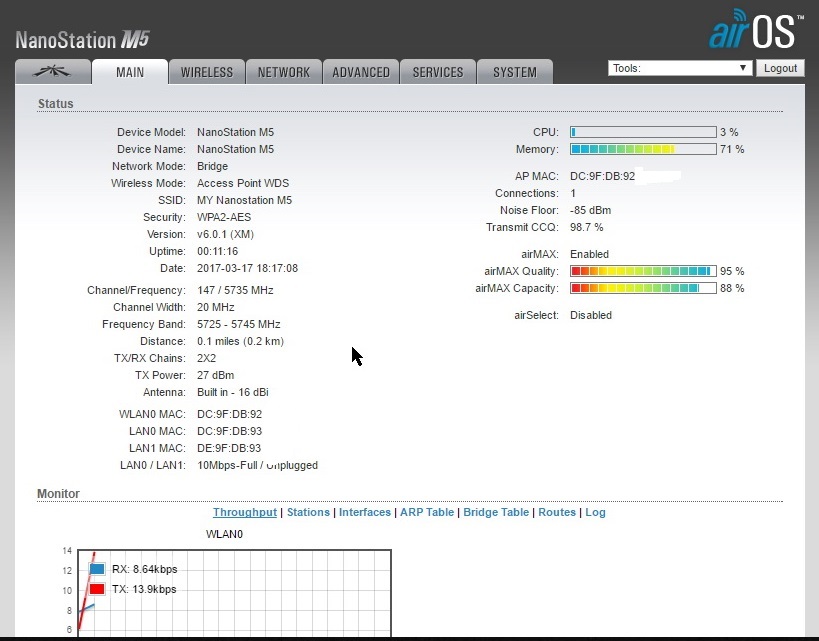
Task: Click Date value 2017-03-17 18:17:08
Action: tap(248, 268)
